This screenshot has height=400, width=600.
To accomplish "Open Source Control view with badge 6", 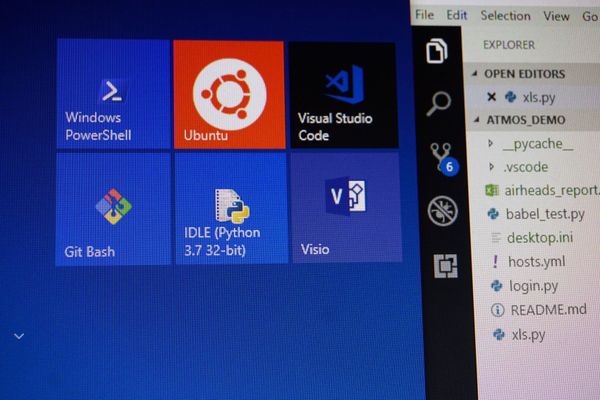I will point(443,158).
